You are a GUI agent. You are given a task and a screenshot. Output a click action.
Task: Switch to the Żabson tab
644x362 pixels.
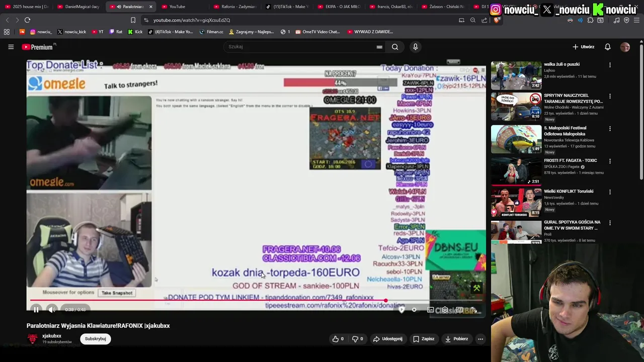pyautogui.click(x=443, y=7)
